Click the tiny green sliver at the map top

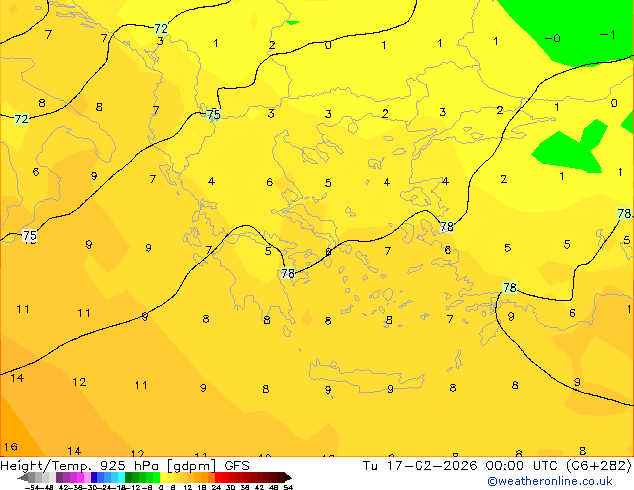292,23
